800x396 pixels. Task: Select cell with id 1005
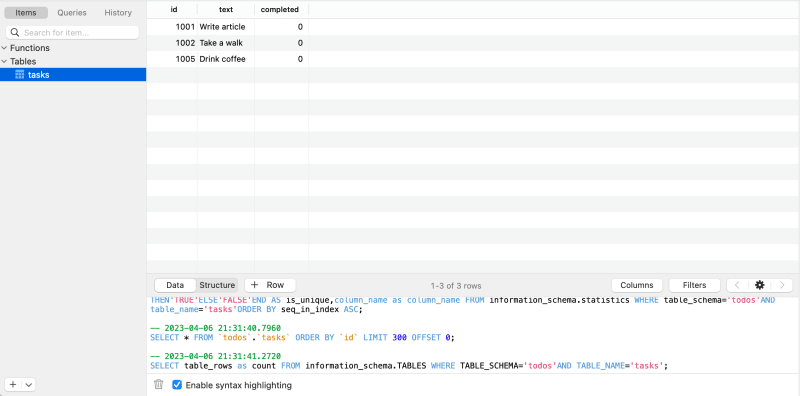click(x=172, y=59)
